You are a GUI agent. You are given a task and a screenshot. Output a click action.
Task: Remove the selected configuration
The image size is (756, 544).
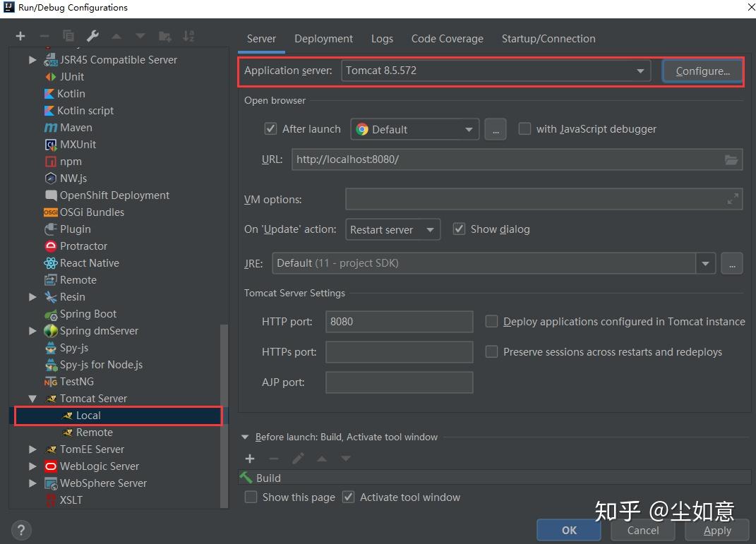[44, 35]
